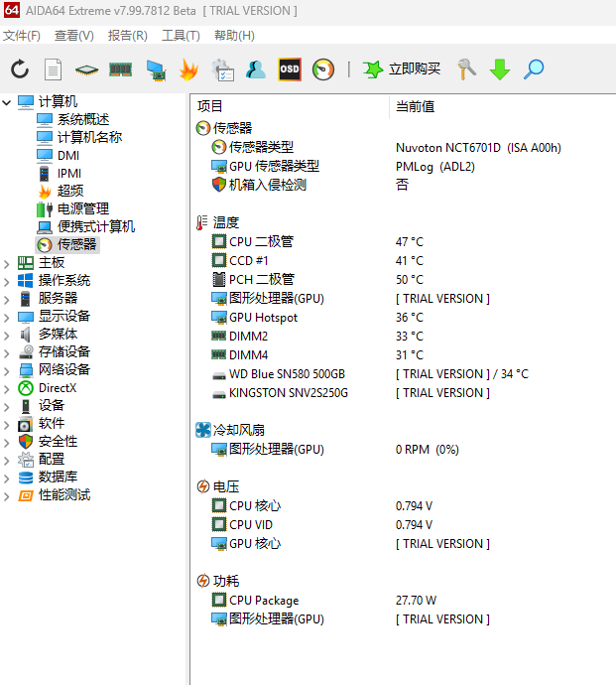Expand the DirectX tree node

pyautogui.click(x=7, y=389)
